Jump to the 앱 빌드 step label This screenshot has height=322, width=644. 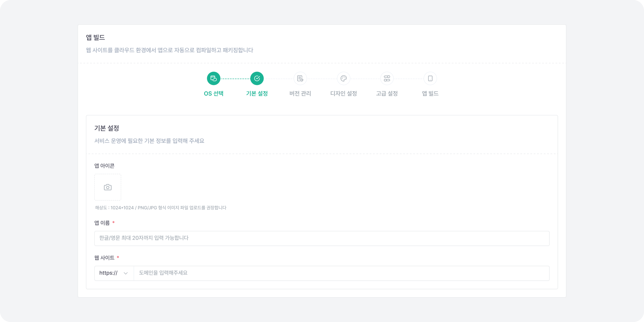[x=430, y=94]
